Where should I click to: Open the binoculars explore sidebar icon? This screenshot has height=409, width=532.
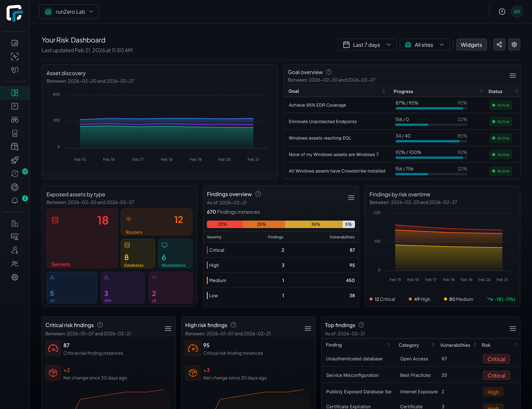click(x=15, y=120)
